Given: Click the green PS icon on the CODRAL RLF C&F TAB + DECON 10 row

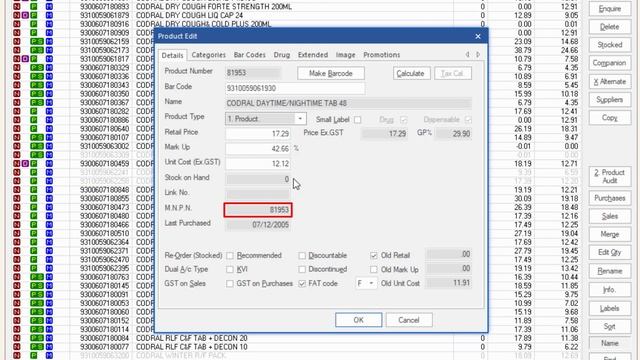Looking at the screenshot, I should (x=37, y=347).
